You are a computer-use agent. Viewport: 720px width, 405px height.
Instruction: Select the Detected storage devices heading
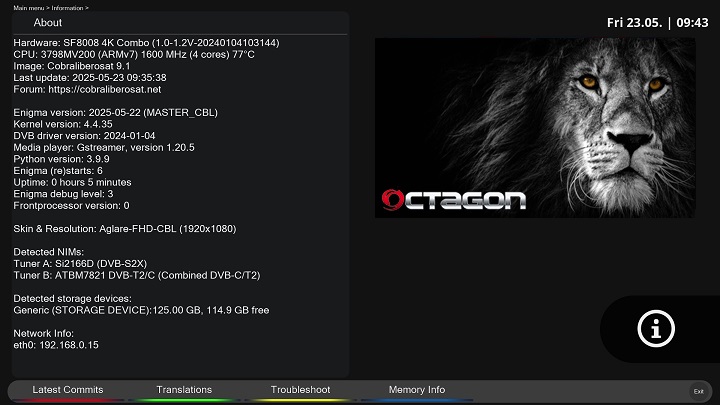click(x=73, y=298)
